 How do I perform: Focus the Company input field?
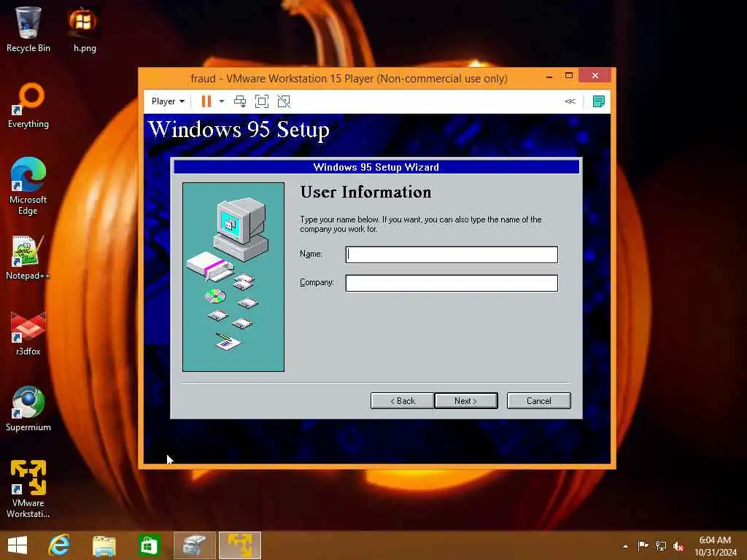point(452,284)
